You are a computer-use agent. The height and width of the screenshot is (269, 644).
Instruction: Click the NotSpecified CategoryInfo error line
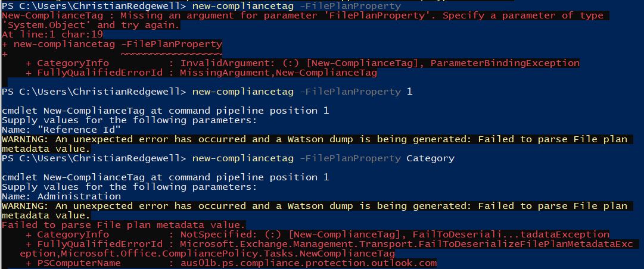click(x=317, y=234)
